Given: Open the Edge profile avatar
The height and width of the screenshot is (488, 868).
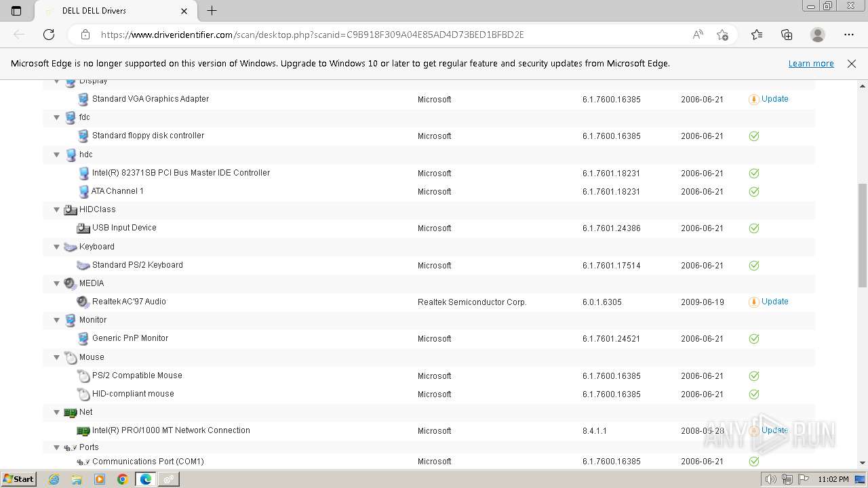Looking at the screenshot, I should [818, 35].
